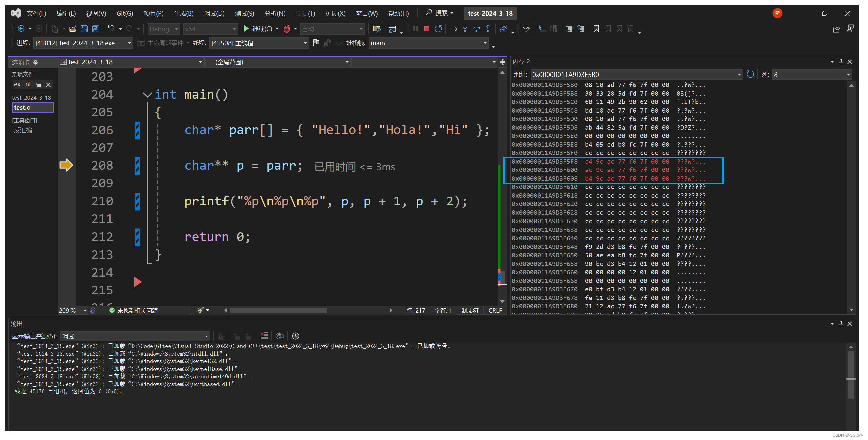Open the Find in Files icon
Viewport: 868px width, 440px height.
(x=377, y=29)
